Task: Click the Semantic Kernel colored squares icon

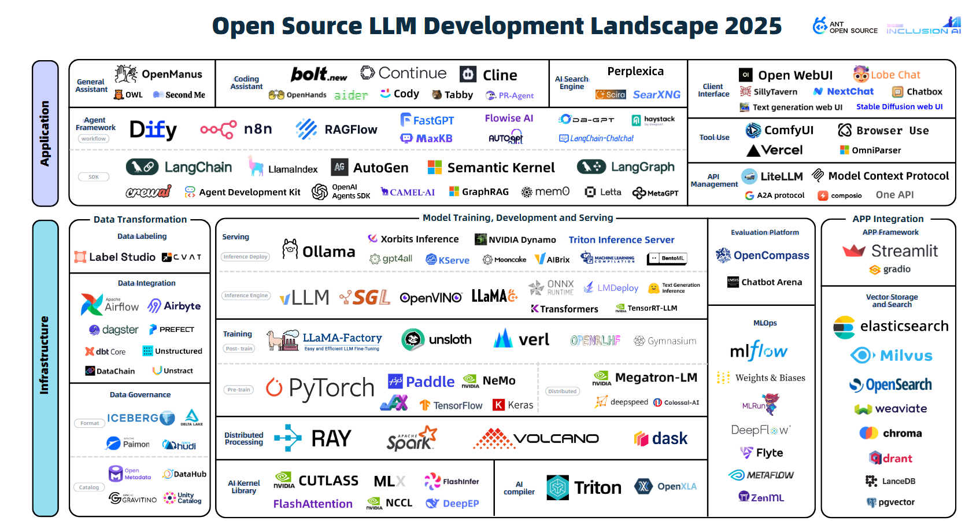Action: [435, 167]
